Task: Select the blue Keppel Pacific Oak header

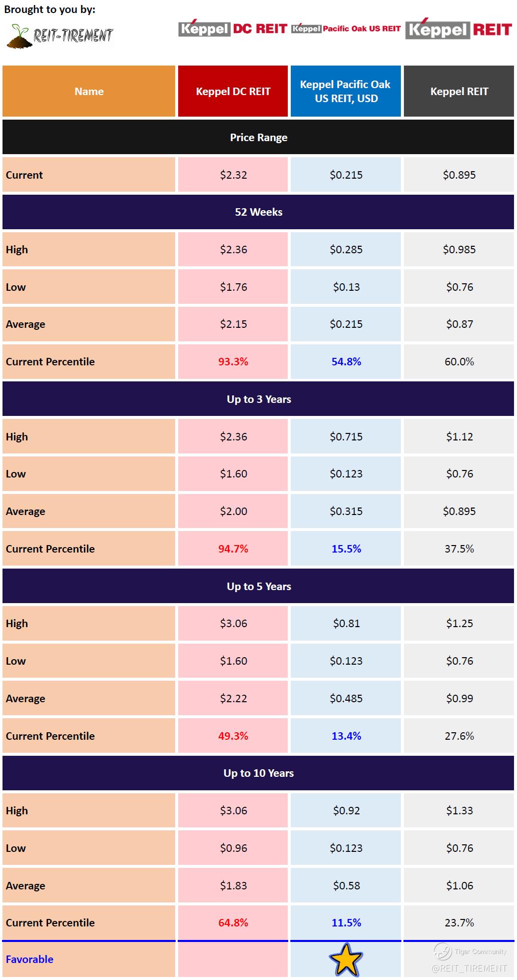Action: pyautogui.click(x=346, y=92)
